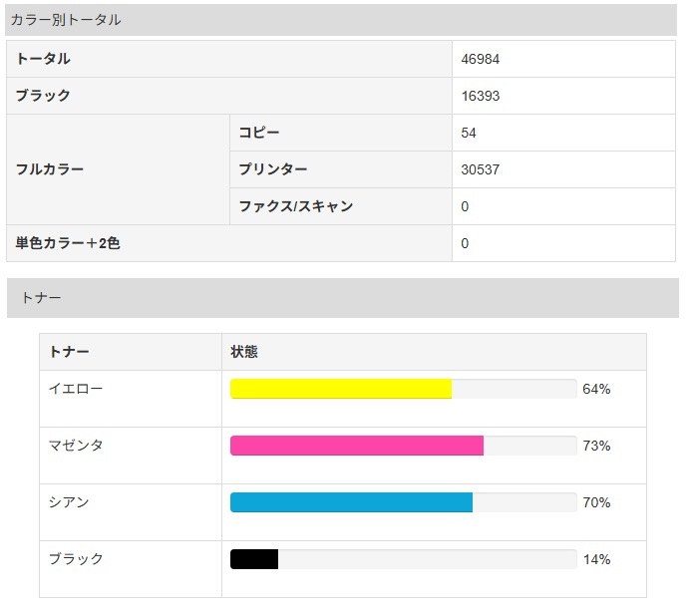Click the フルカラー row label
The height and width of the screenshot is (616, 691).
tap(50, 169)
